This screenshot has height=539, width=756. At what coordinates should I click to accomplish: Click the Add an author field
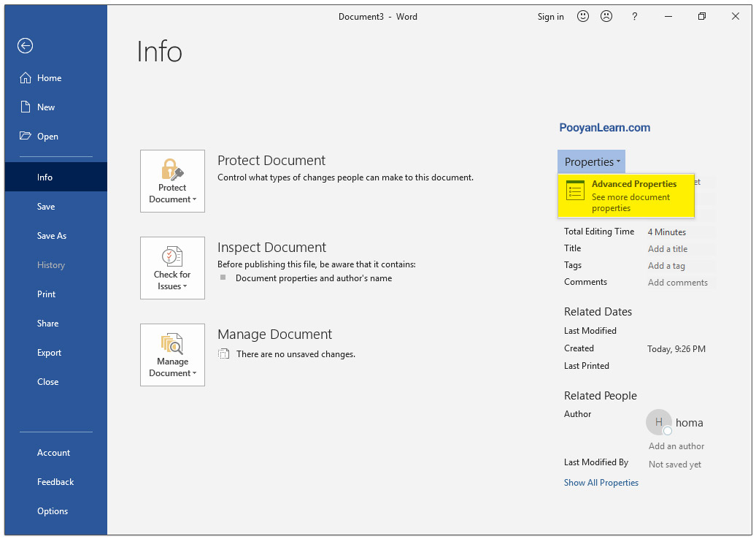tap(676, 446)
